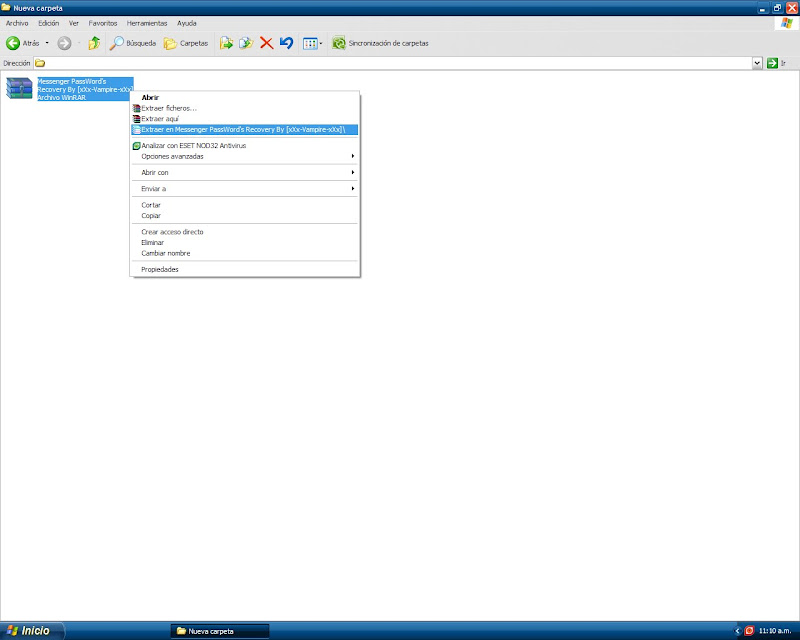Undo with the blue arrow icon

click(x=287, y=43)
